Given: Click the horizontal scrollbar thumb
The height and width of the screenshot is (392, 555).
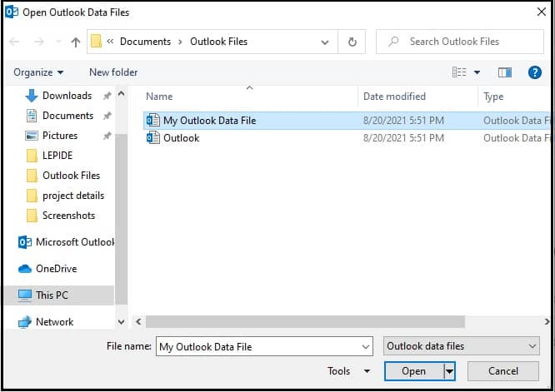Looking at the screenshot, I should coord(305,321).
